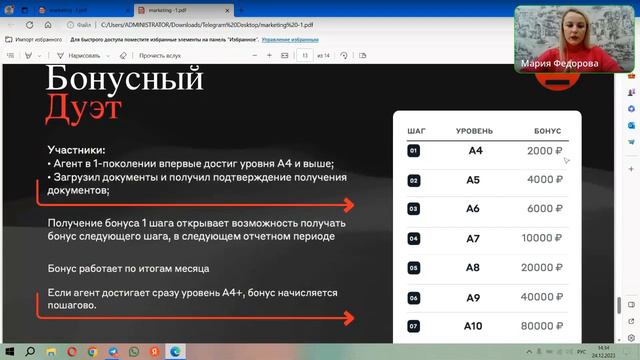Click the address bar with file path
Viewport: 640px width, 360px height.
(x=207, y=25)
